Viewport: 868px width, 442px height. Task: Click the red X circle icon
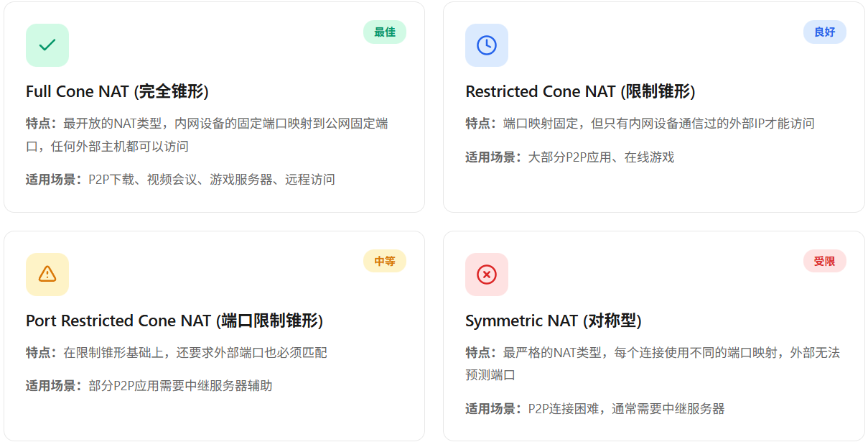coord(487,274)
